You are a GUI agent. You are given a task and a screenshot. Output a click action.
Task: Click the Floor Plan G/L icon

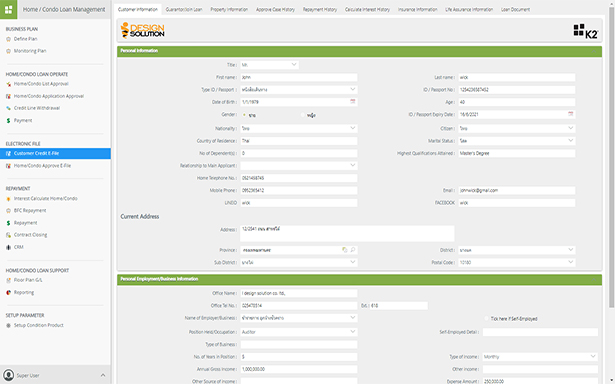[x=8, y=280]
